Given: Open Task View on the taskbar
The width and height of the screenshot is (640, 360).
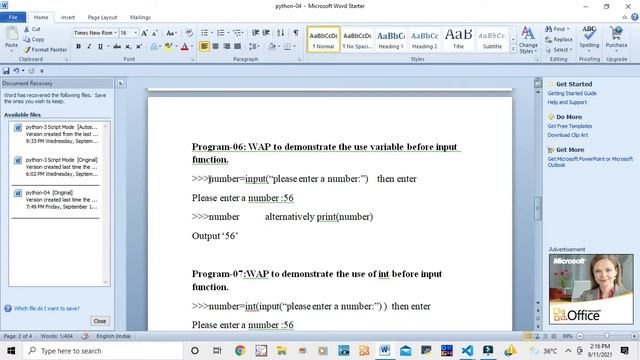Looking at the screenshot, I should (x=217, y=351).
